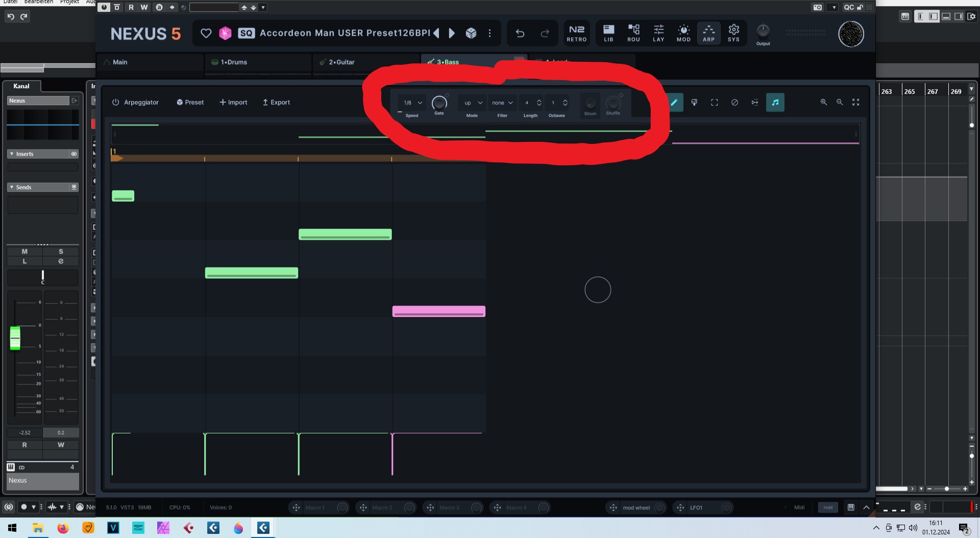Click the orange loop start marker

coord(117,158)
